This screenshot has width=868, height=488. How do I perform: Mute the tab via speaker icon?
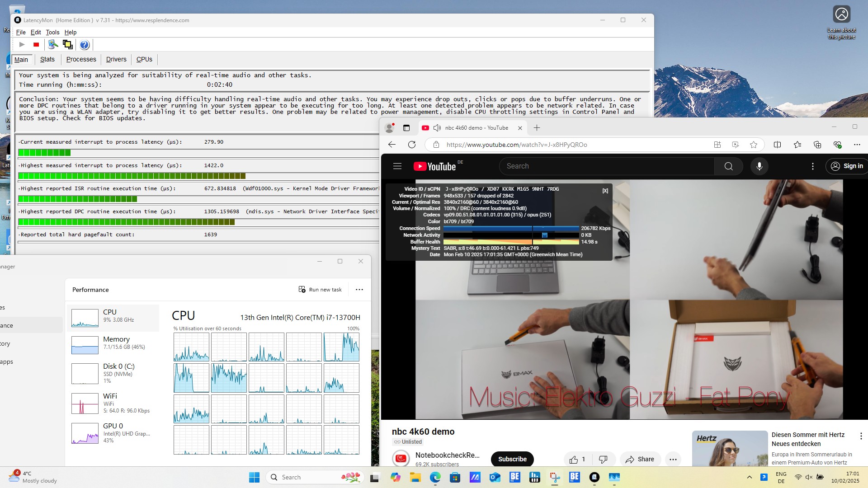[x=437, y=128]
